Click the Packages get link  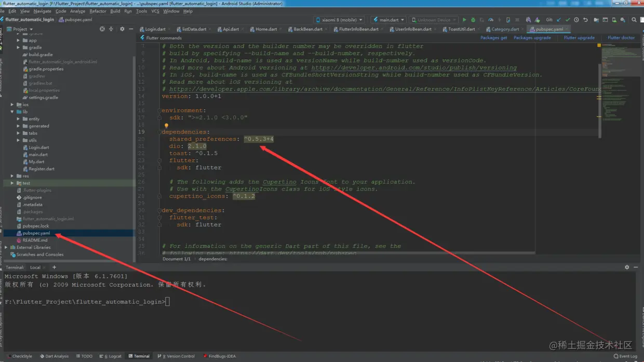tap(493, 38)
